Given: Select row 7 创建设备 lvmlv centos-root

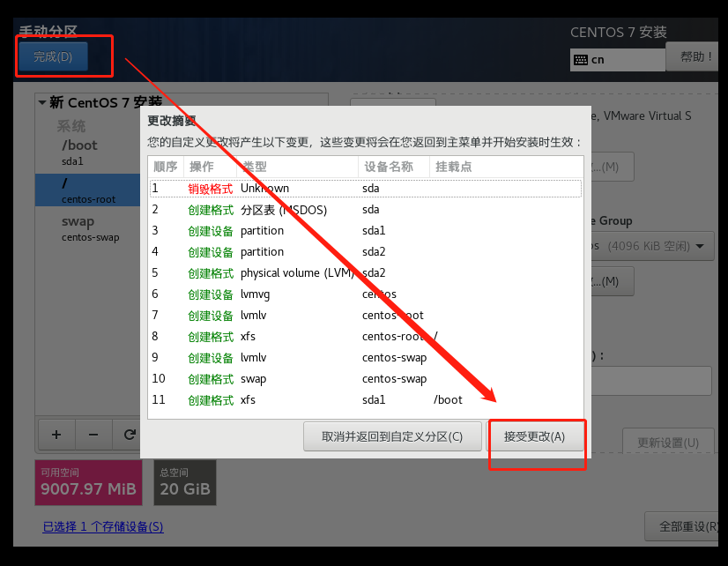Looking at the screenshot, I should pos(366,316).
